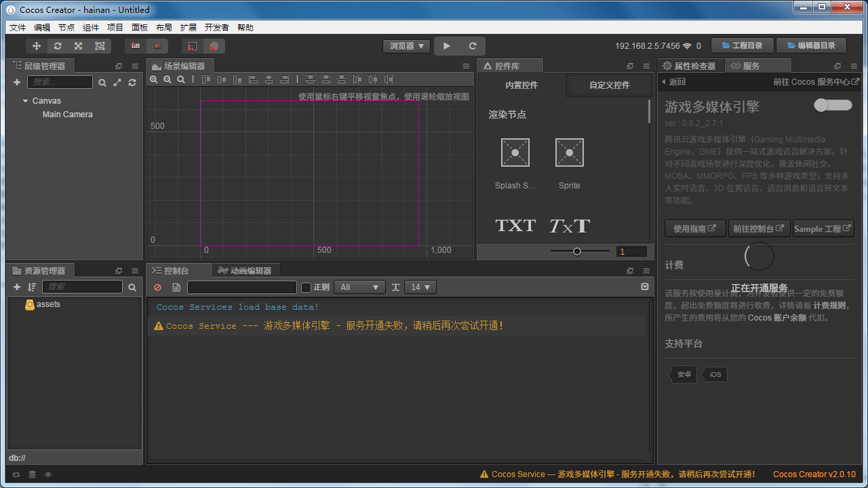Click the Sprite widget icon
This screenshot has height=488, width=868.
click(x=570, y=152)
